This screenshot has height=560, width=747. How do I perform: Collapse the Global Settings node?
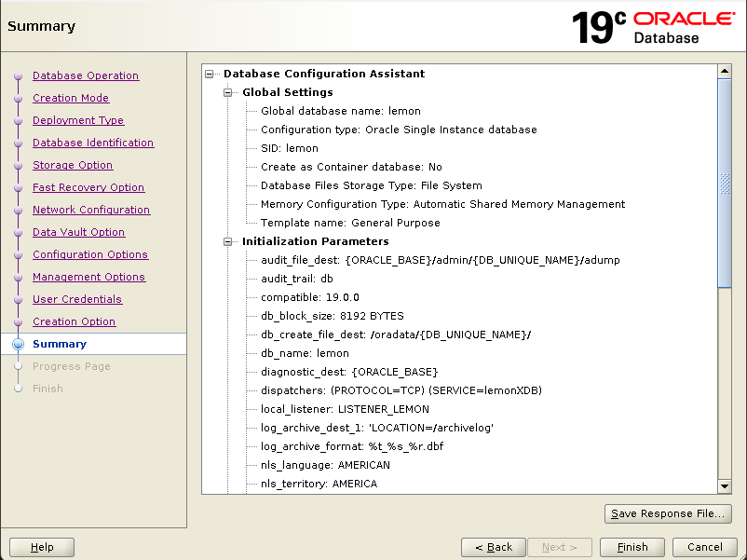coord(227,92)
